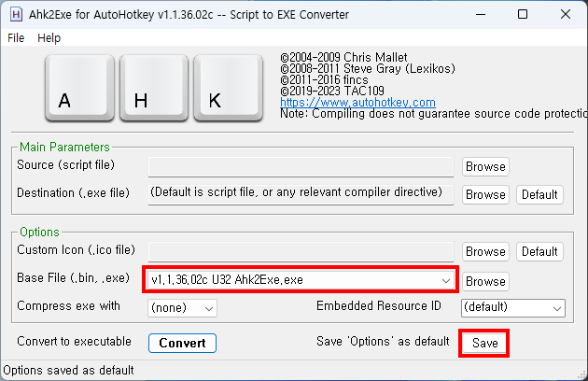The width and height of the screenshot is (588, 381).
Task: Expand the Base File dropdown
Action: [301, 280]
